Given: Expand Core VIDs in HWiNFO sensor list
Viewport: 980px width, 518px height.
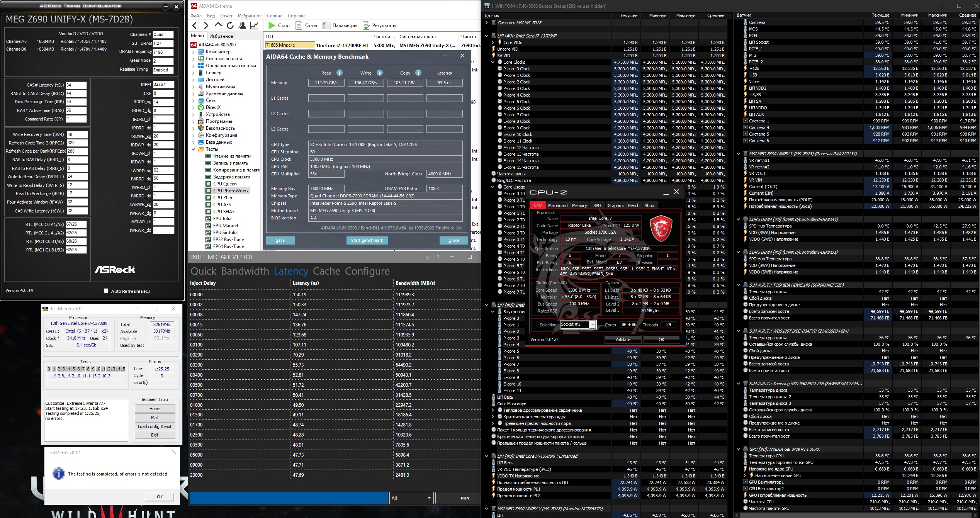Looking at the screenshot, I should [x=493, y=42].
